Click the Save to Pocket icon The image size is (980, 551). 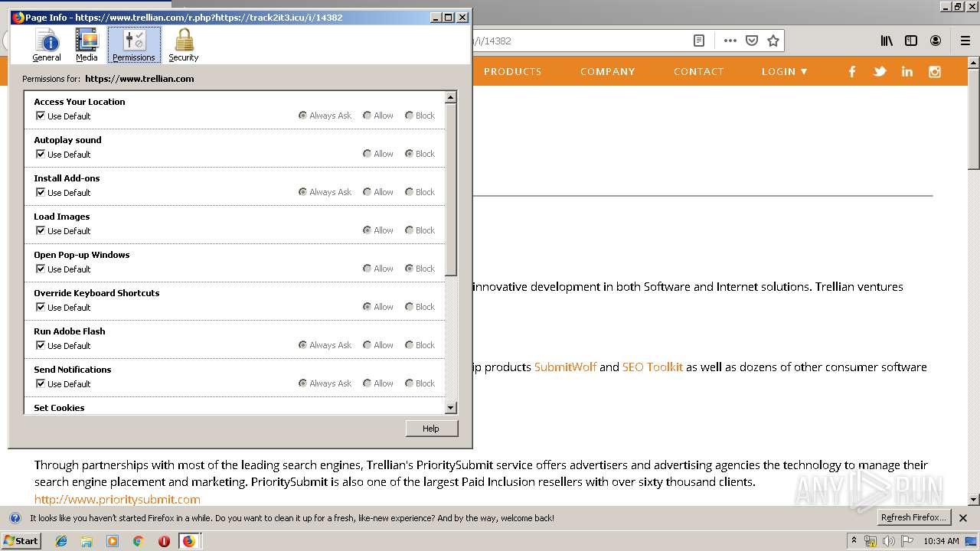pos(752,41)
